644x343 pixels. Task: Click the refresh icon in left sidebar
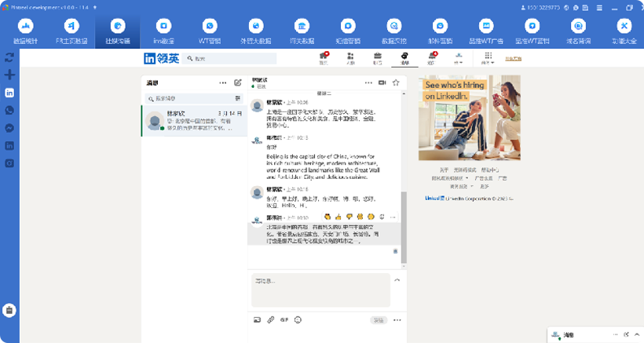pos(9,57)
